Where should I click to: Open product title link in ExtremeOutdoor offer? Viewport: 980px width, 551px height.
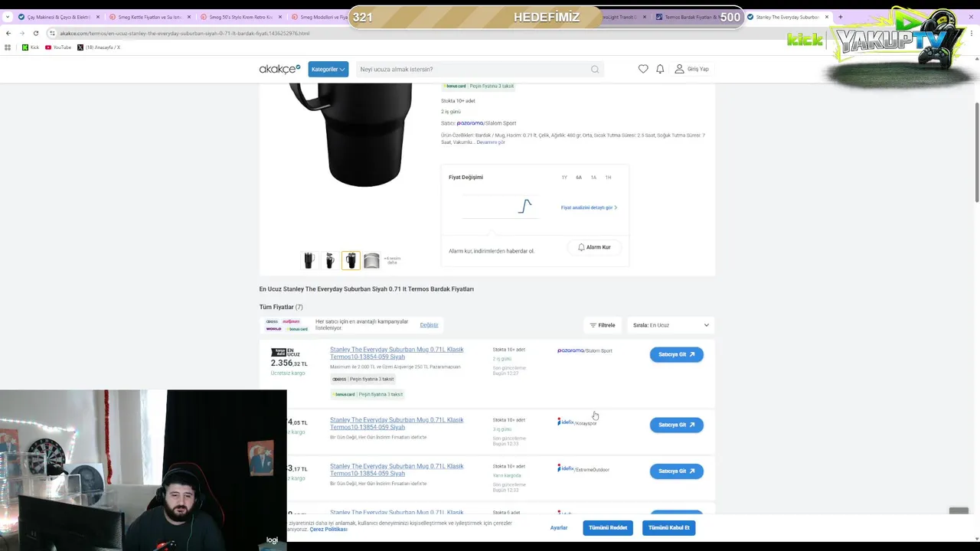(397, 469)
